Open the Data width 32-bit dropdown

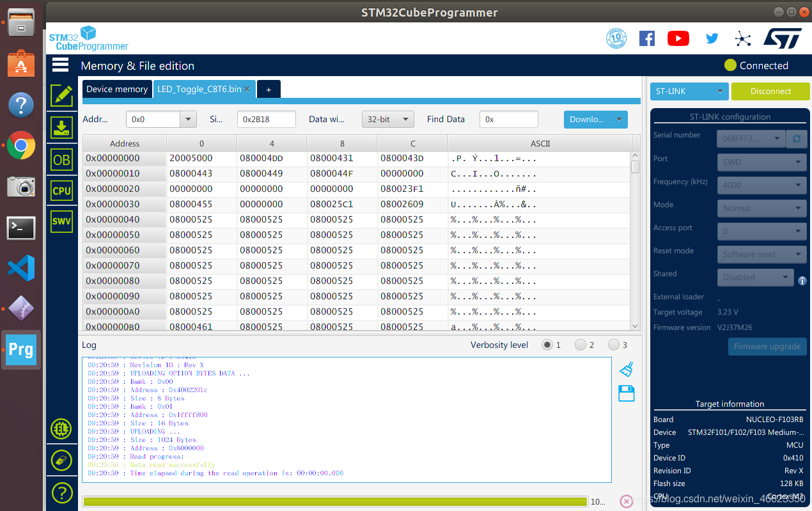coord(388,119)
